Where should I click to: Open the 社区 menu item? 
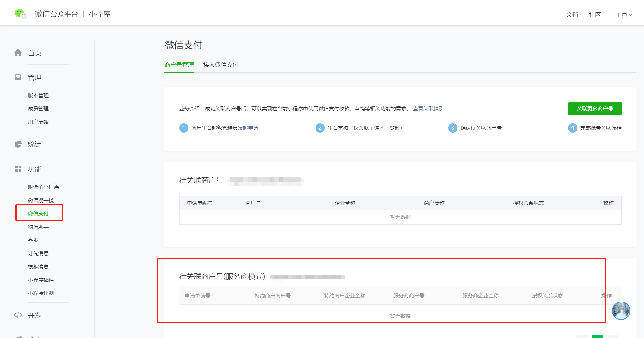595,14
